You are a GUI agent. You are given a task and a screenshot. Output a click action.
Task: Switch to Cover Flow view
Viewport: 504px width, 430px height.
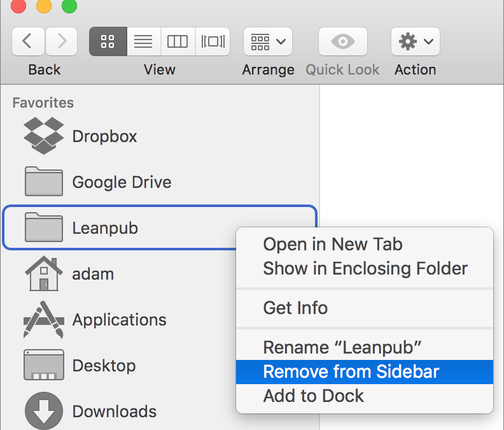click(213, 41)
